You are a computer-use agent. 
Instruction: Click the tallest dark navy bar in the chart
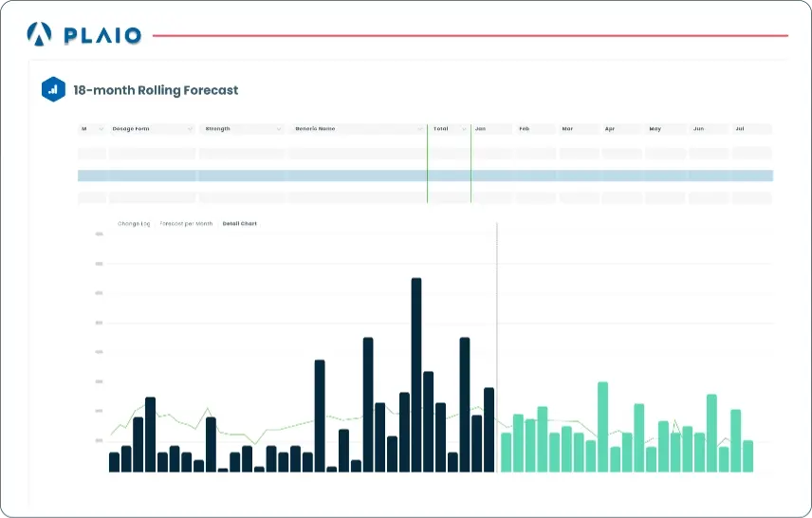(416, 375)
